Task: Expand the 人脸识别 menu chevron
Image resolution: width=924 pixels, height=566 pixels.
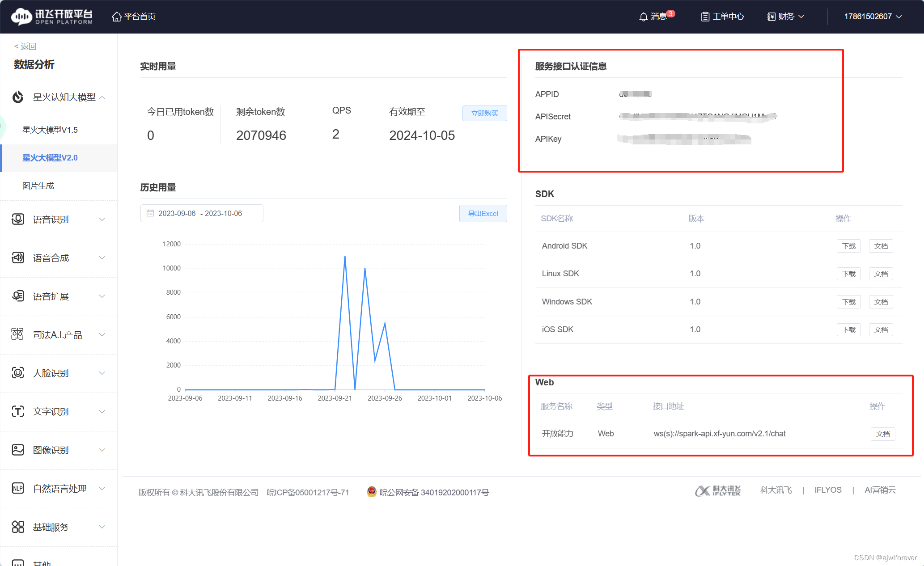Action: pos(102,373)
